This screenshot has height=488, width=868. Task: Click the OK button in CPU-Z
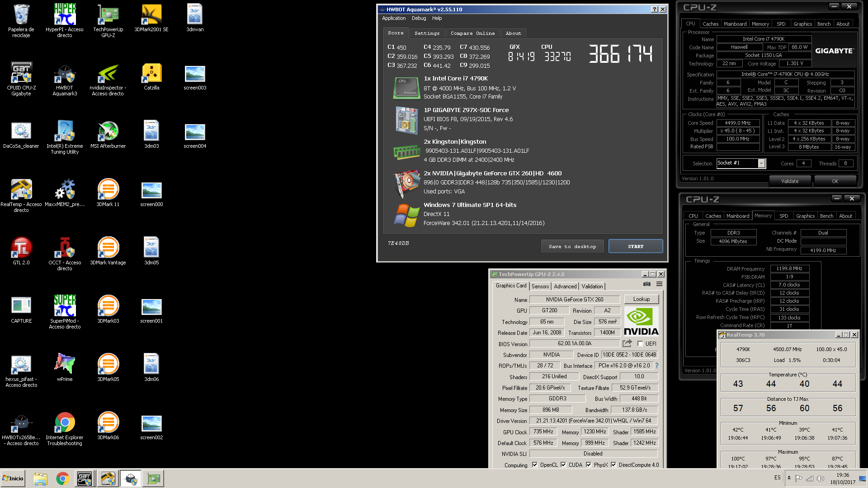coord(835,181)
